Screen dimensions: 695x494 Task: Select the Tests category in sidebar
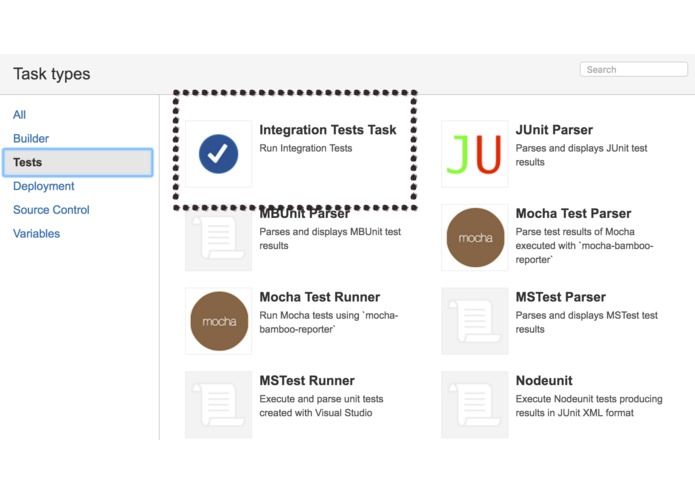pos(78,163)
